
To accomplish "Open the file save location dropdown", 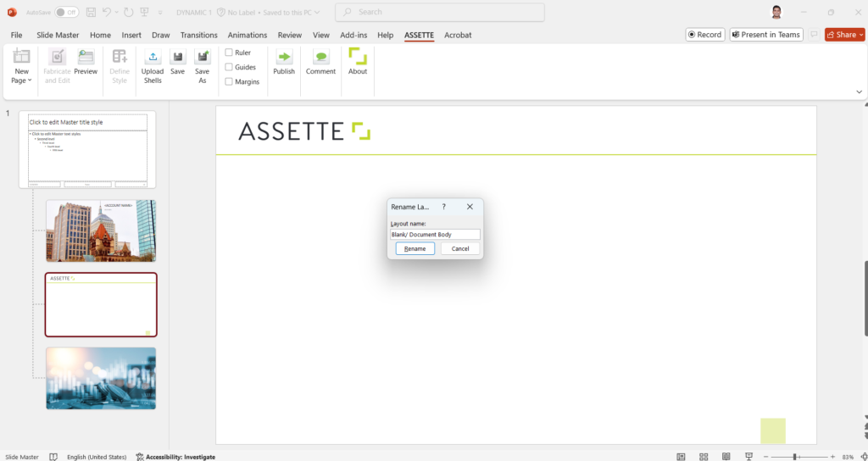I will (317, 12).
